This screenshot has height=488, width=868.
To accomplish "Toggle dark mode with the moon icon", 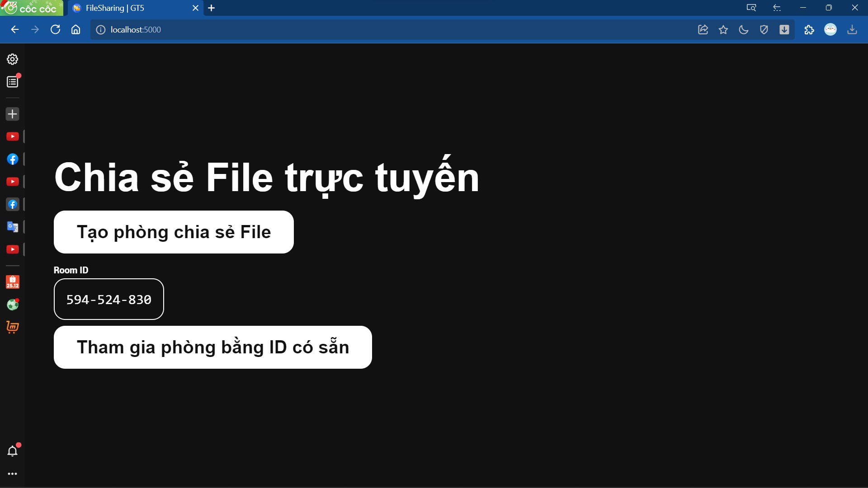I will (x=744, y=29).
